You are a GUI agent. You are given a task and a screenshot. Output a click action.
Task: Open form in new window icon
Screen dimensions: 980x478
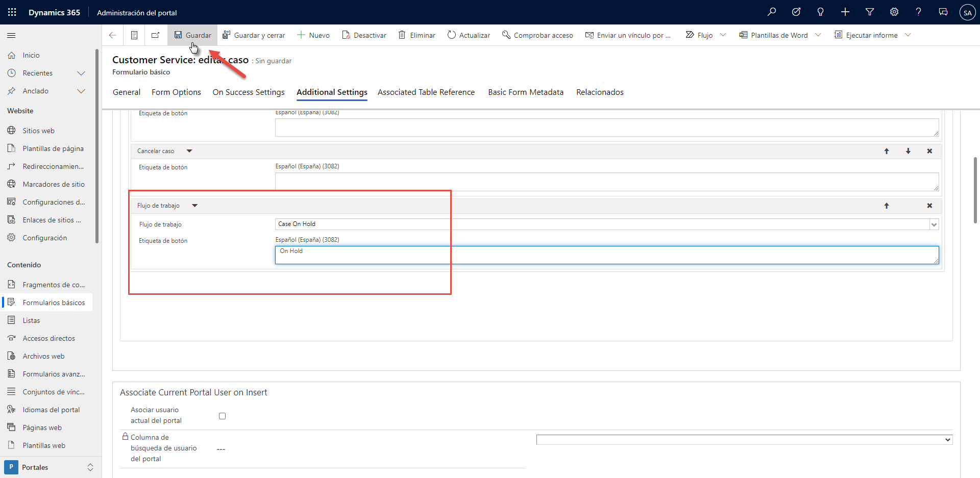[x=156, y=35]
